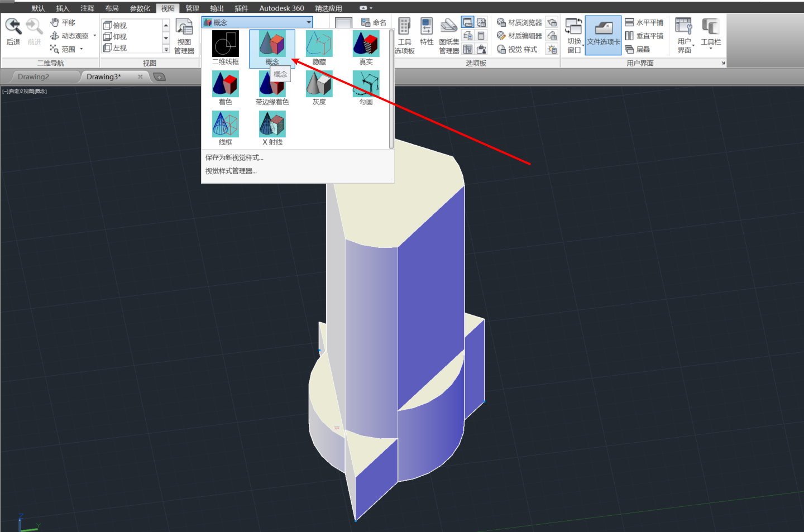Open the 插件 ribbon tab
The width and height of the screenshot is (804, 532).
pos(241,8)
